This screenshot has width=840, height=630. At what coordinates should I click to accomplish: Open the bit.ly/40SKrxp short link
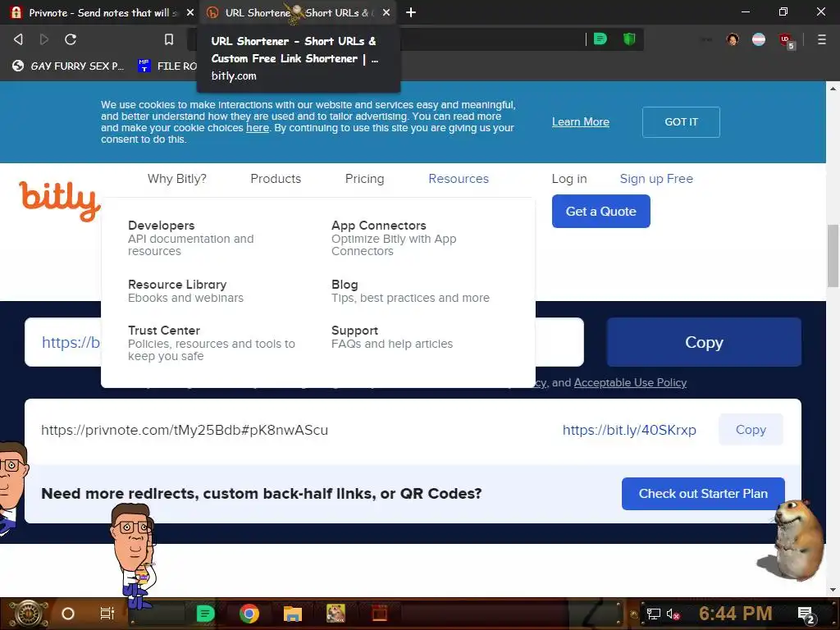pyautogui.click(x=629, y=430)
